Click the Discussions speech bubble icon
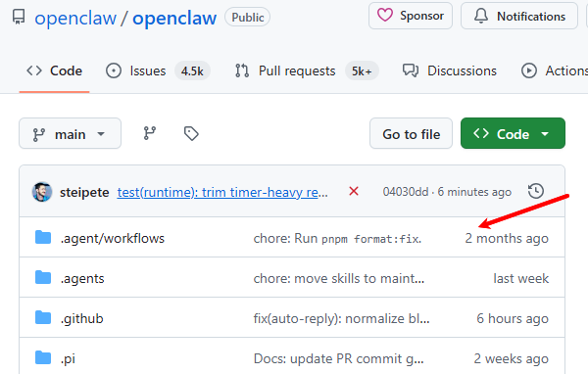Image resolution: width=588 pixels, height=374 pixels. click(x=411, y=70)
